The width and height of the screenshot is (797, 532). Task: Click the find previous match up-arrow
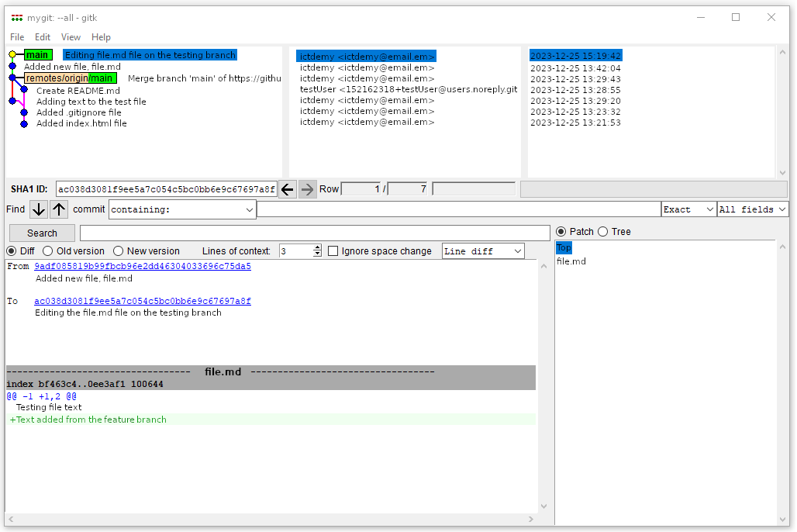point(58,209)
